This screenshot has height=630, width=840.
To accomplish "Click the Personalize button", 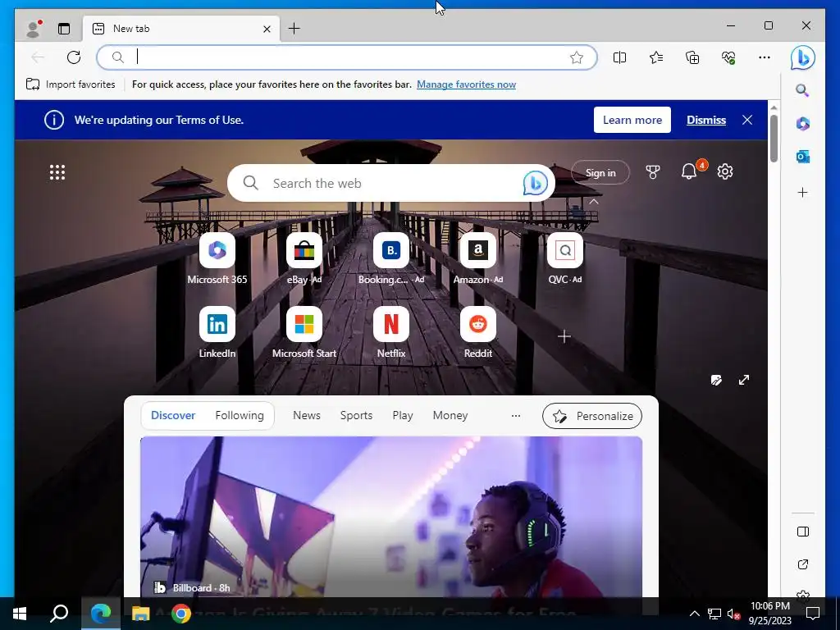I will pos(592,416).
